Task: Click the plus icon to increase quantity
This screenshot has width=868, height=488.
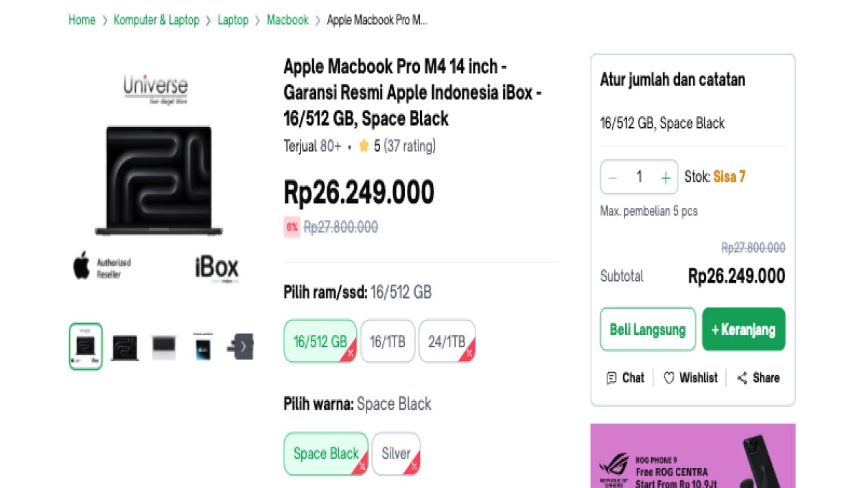Action: [665, 178]
